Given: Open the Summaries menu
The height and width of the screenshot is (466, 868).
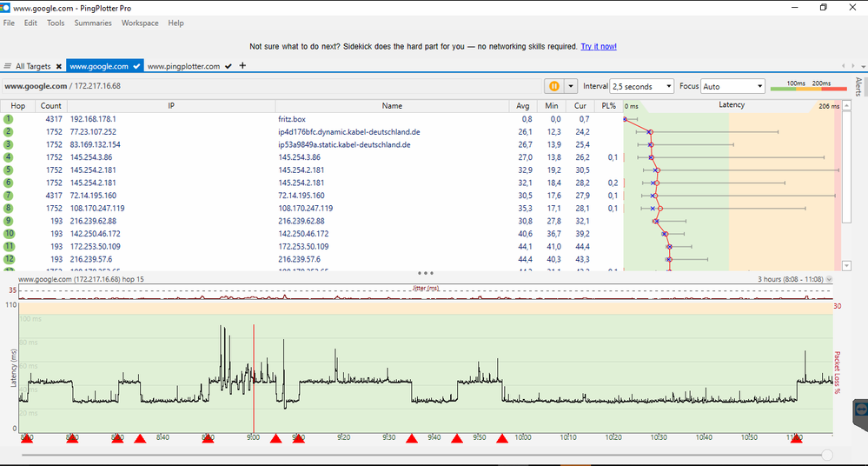Looking at the screenshot, I should (93, 23).
